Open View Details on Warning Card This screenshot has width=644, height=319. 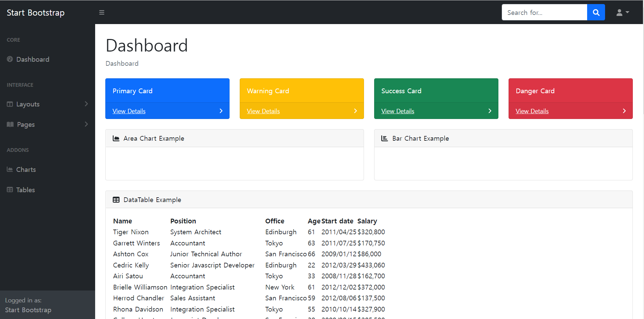263,111
